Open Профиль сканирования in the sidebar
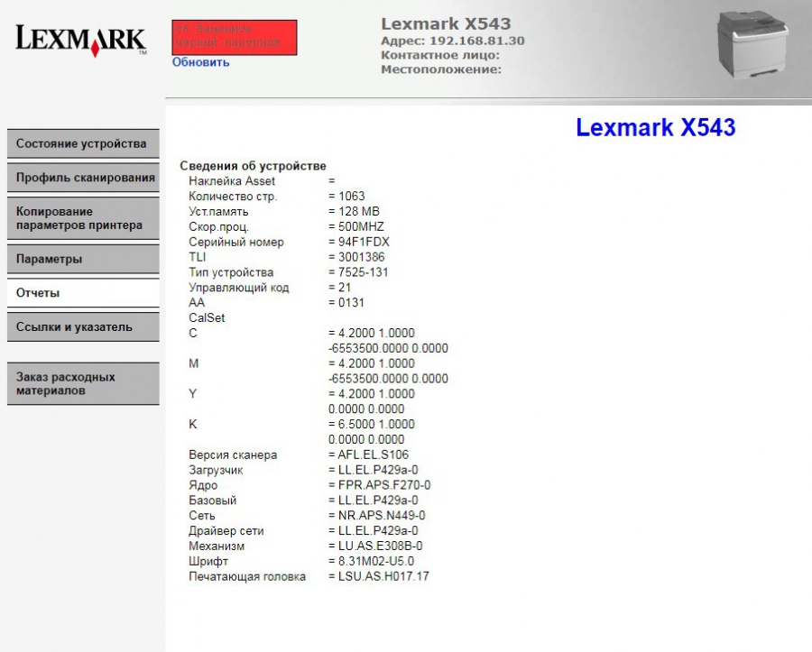This screenshot has width=812, height=652. (x=83, y=178)
